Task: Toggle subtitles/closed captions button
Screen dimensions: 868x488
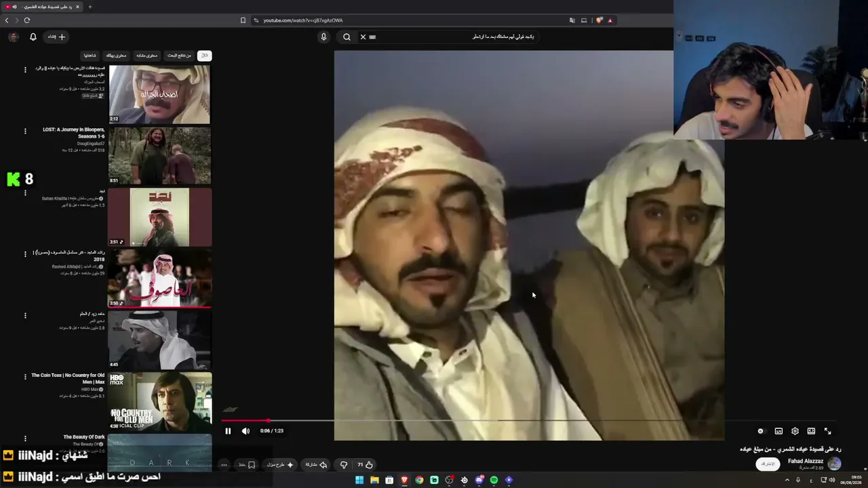Action: [x=778, y=431]
